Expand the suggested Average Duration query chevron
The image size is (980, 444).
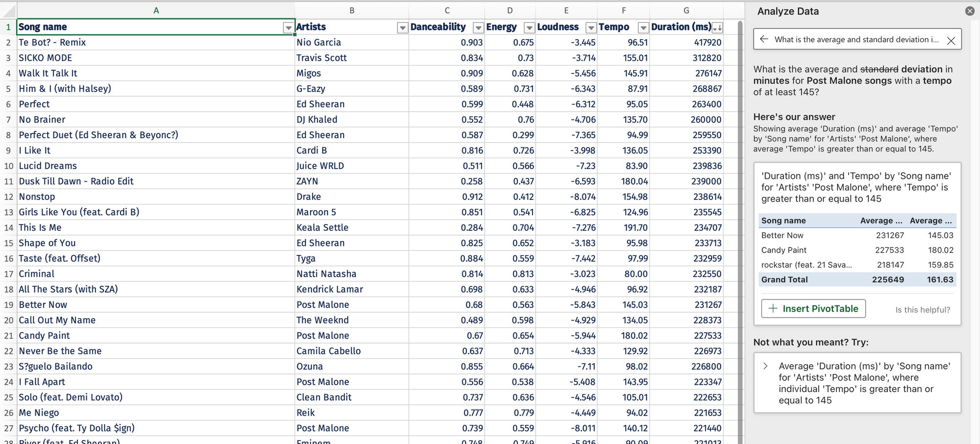[x=766, y=366]
